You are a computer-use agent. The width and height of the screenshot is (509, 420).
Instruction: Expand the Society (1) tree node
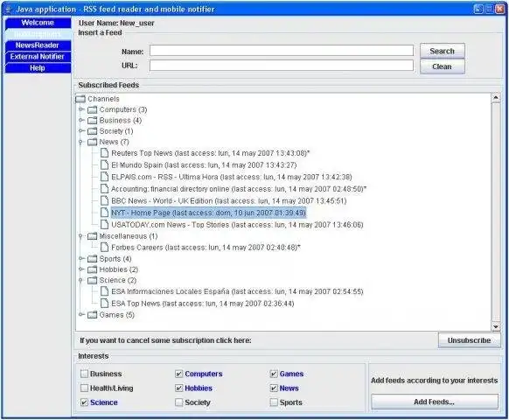[81, 131]
